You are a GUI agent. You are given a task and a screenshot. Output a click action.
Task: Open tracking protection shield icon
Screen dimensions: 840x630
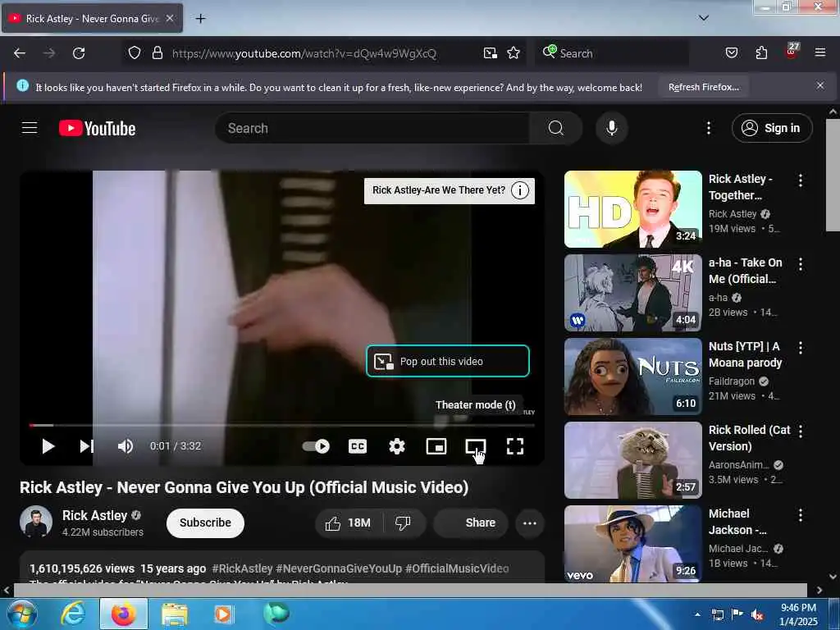[x=135, y=52]
